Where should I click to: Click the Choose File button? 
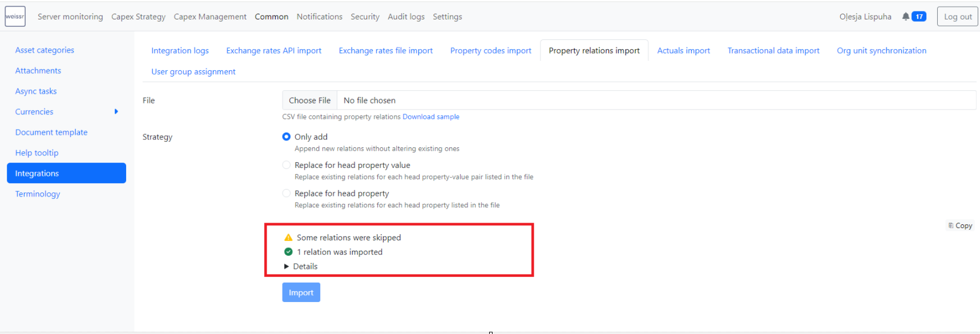[x=310, y=100]
